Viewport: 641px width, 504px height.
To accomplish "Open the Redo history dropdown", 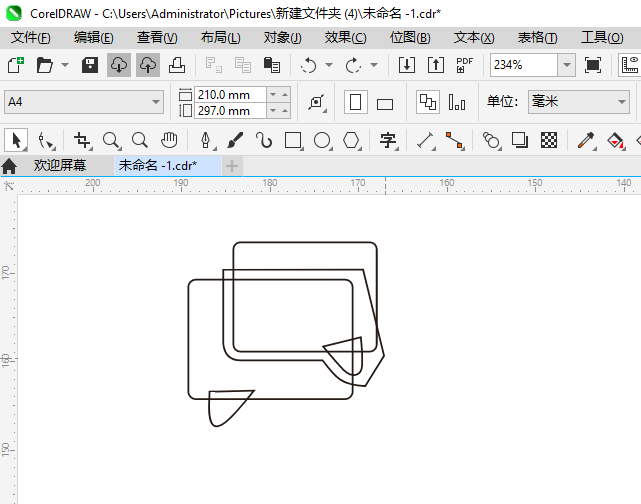I will [374, 65].
